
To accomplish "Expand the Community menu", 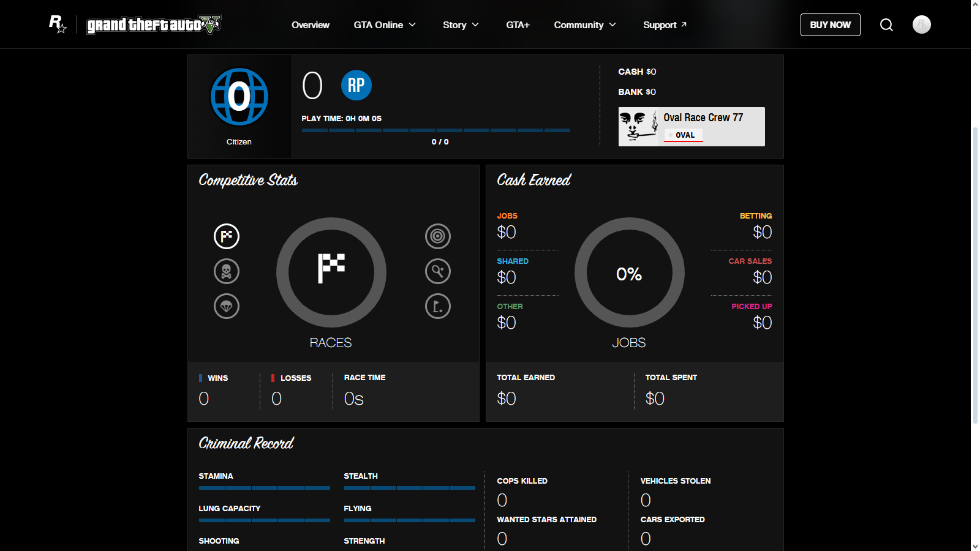I will tap(585, 25).
